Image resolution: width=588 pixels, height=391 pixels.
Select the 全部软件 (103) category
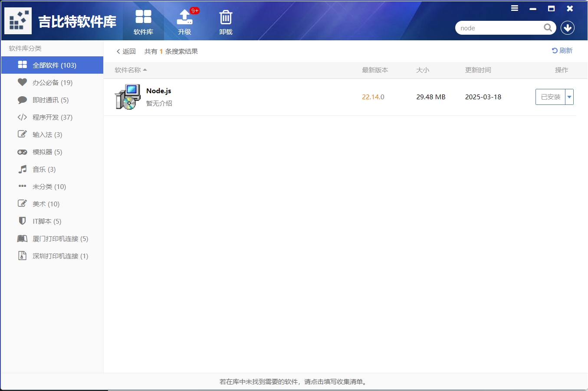[x=54, y=65]
